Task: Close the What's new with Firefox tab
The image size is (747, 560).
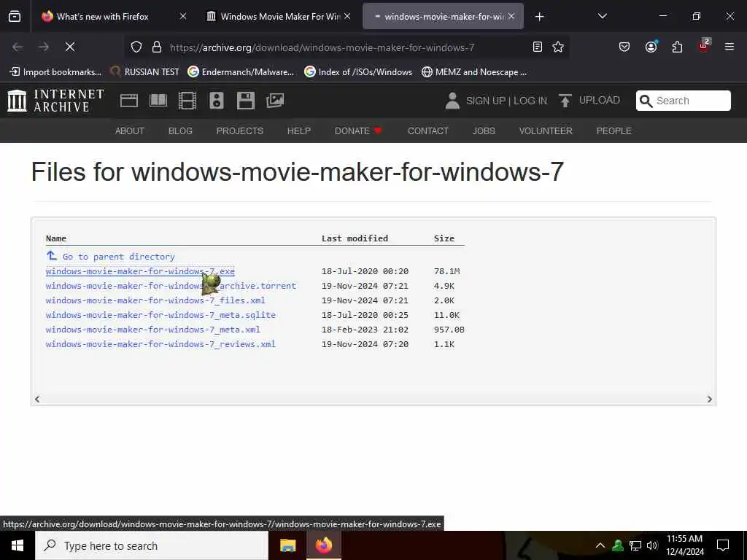Action: [183, 16]
